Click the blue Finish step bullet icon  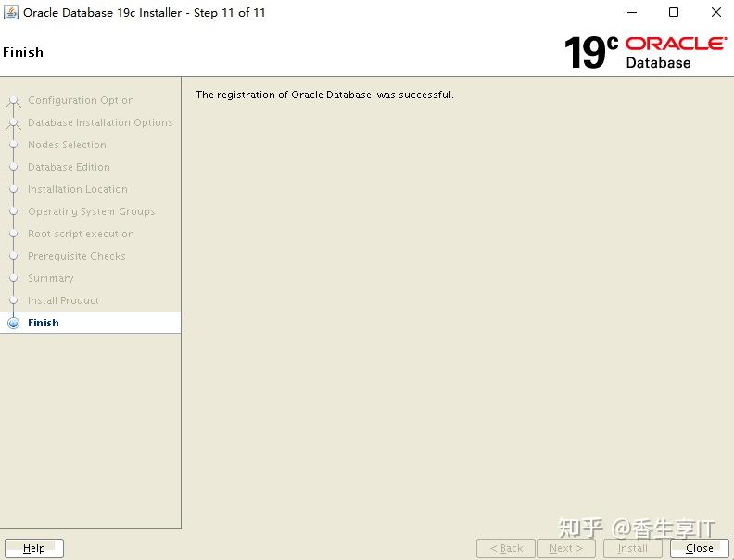(x=14, y=323)
